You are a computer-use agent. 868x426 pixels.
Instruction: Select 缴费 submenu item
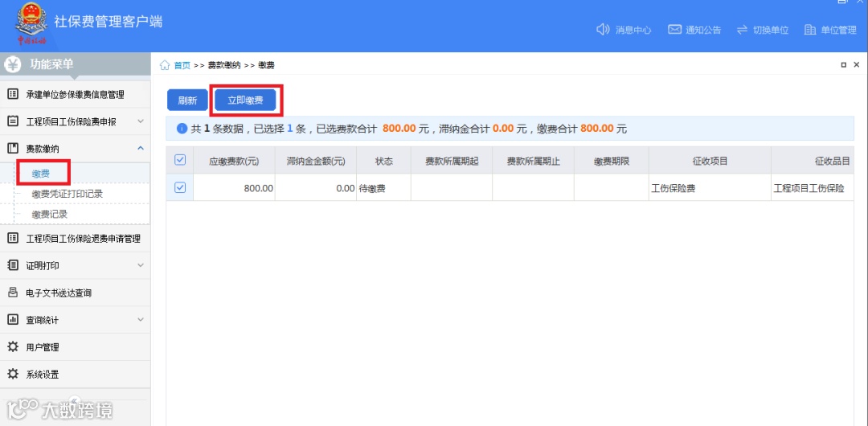(x=42, y=174)
